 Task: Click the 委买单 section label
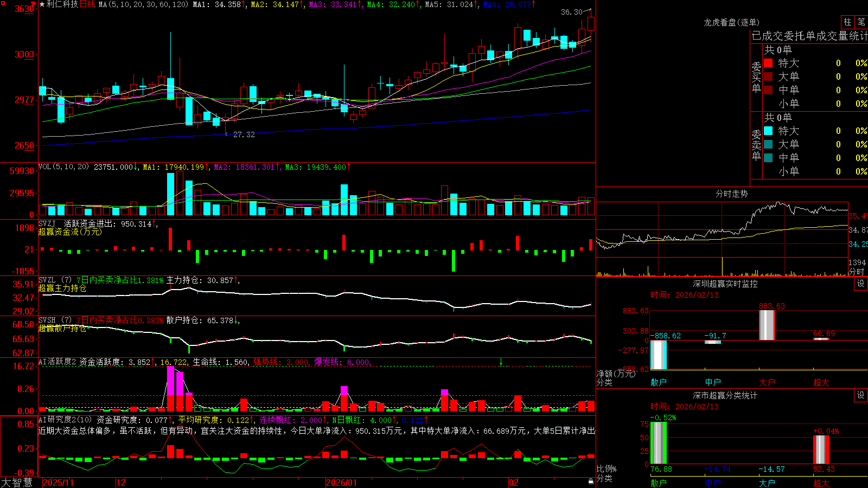(x=756, y=77)
